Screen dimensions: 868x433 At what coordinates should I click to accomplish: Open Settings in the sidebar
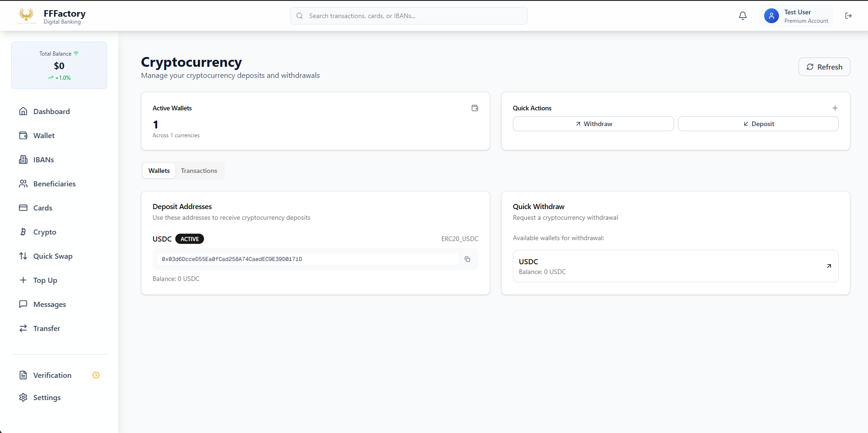click(47, 397)
